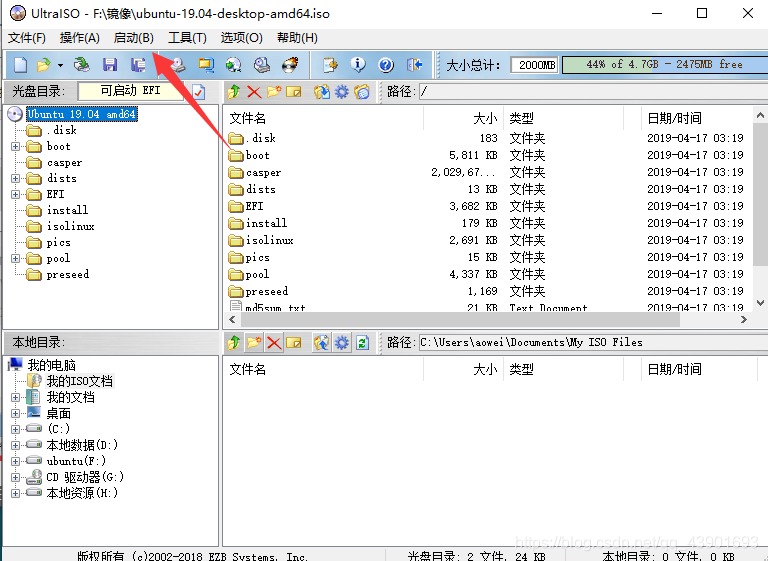This screenshot has height=561, width=768.
Task: Expand the boot folder tree node
Action: (15, 146)
